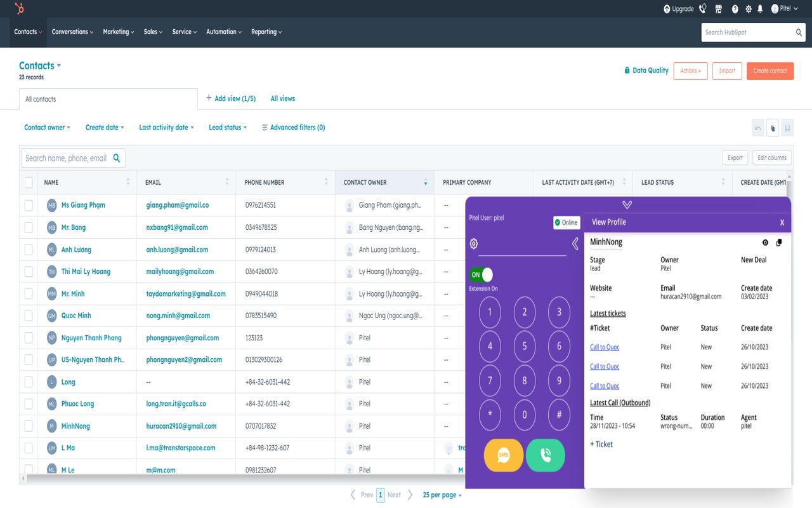Screen dimensions: 812x508
Task: Open the notifications bell
Action: [x=760, y=9]
